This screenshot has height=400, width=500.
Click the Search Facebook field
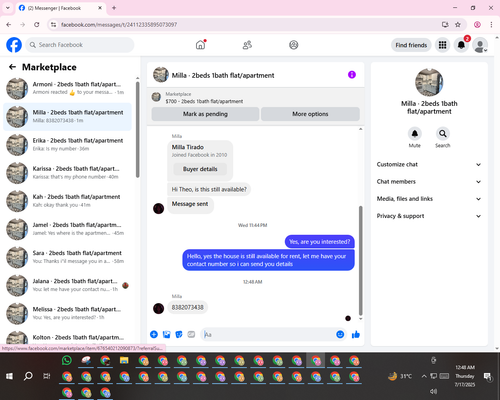tap(80, 45)
